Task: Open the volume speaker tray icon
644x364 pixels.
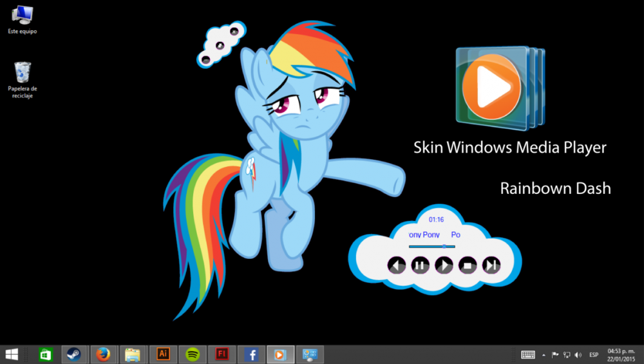Action: click(x=578, y=354)
